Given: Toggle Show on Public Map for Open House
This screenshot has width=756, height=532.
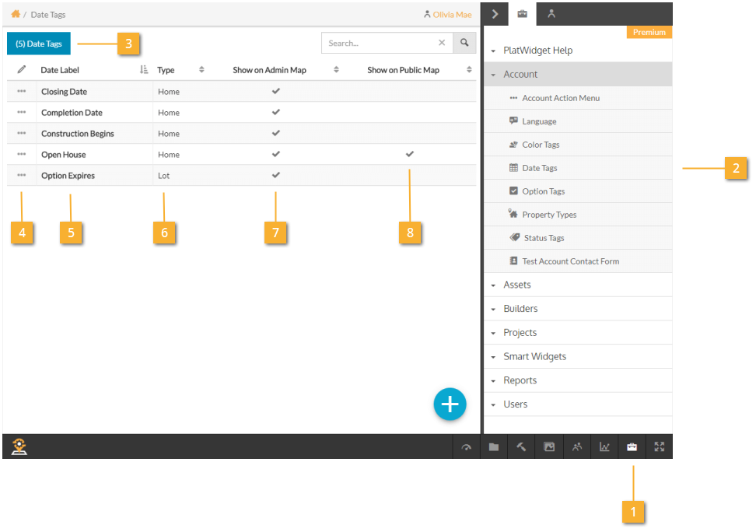Looking at the screenshot, I should [x=410, y=154].
